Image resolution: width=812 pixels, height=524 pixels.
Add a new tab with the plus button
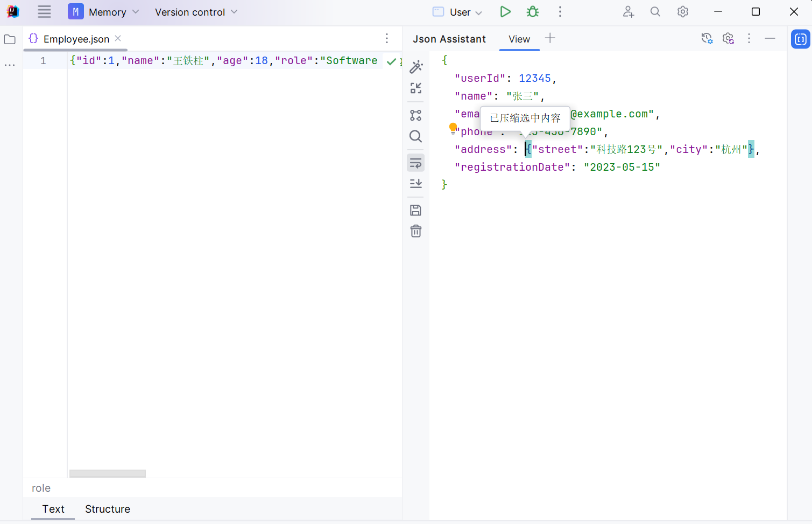[550, 38]
